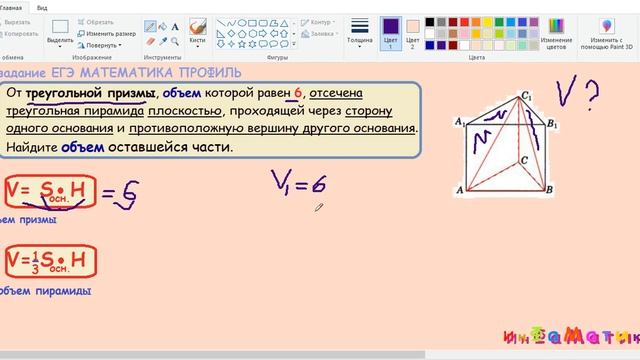Choose the Five-point star shape
This screenshot has width=640, height=360.
[x=242, y=44]
